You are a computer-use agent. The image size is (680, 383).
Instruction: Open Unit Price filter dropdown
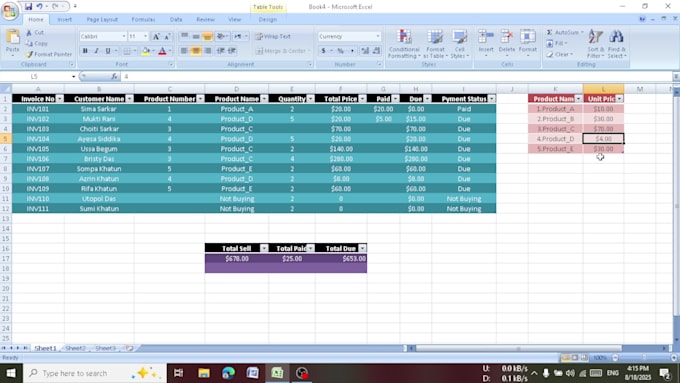[619, 99]
